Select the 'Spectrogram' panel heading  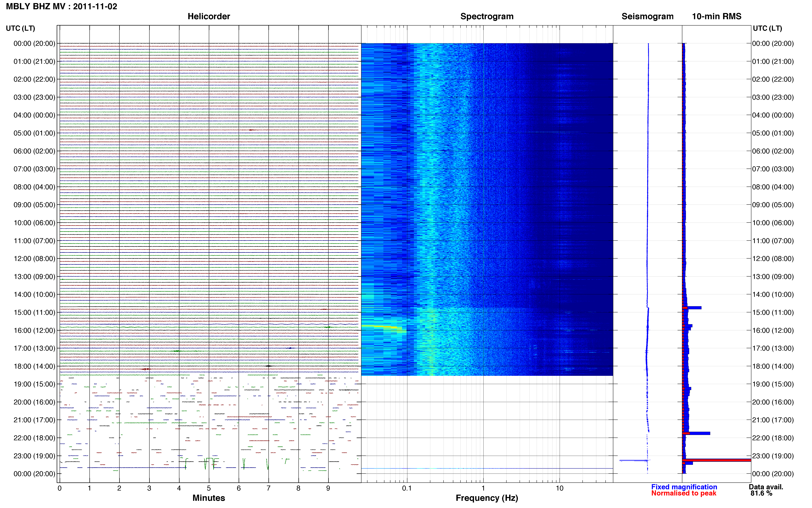(487, 16)
